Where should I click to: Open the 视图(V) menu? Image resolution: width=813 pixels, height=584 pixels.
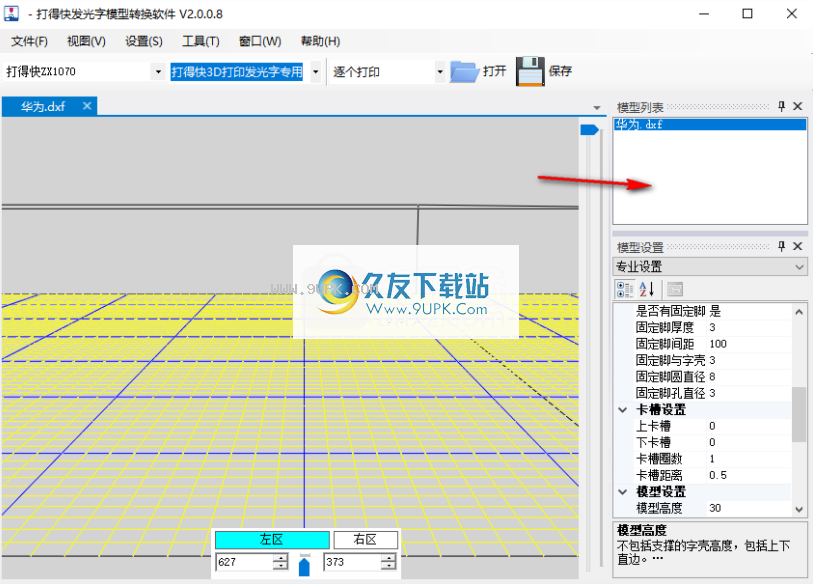87,41
